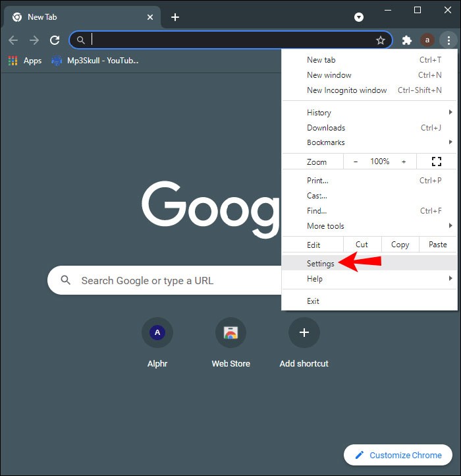461x476 pixels.
Task: Select Settings from the Chrome menu
Action: pyautogui.click(x=321, y=264)
